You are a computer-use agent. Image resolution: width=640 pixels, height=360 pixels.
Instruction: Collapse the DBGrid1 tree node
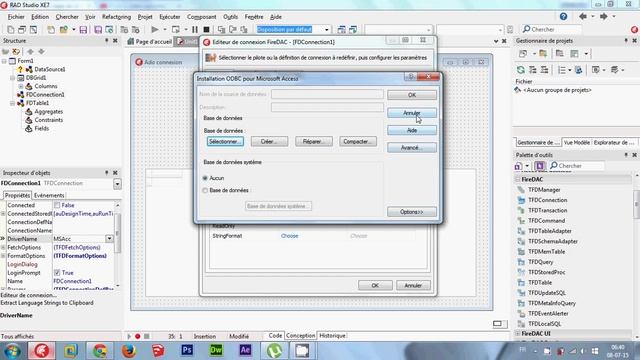pyautogui.click(x=13, y=78)
